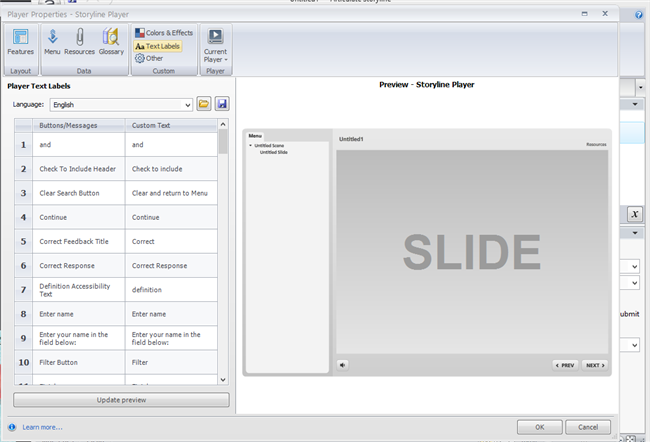Open the dropdown above 'ubmit' in background window
650x442 pixels.
click(x=635, y=283)
